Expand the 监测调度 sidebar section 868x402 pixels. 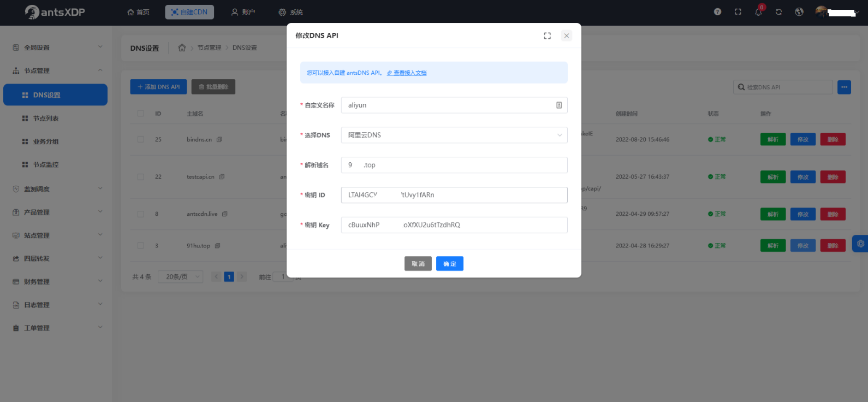[56, 189]
